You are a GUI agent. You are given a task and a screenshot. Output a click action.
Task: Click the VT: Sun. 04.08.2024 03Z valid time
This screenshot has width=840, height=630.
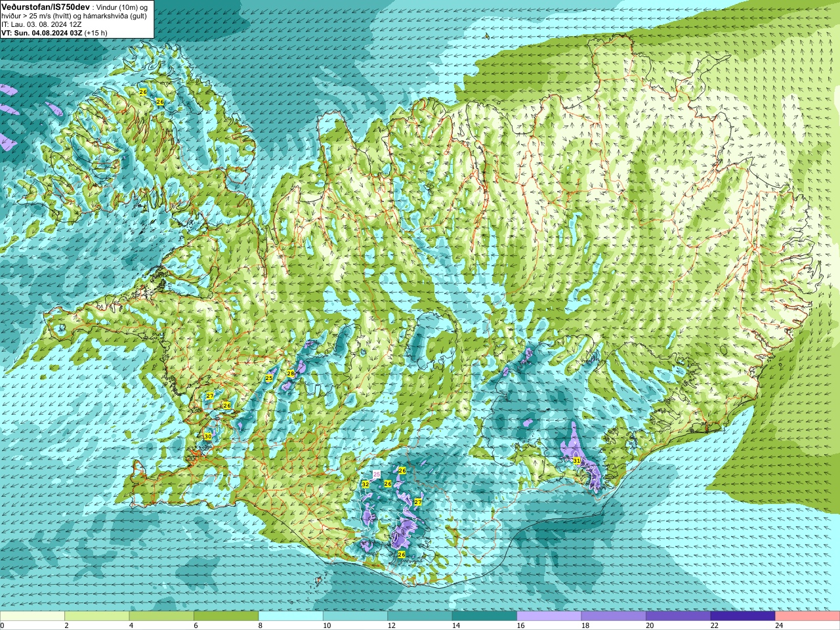click(41, 32)
